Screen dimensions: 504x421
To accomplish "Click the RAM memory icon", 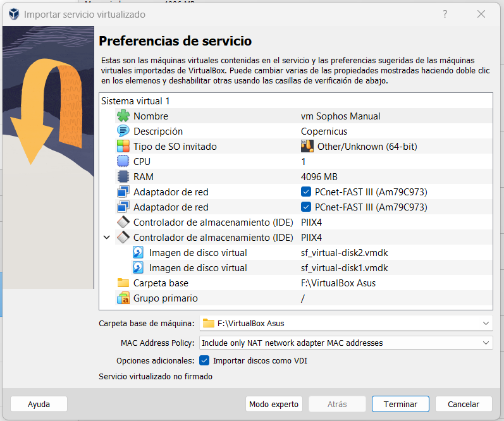I will 123,177.
